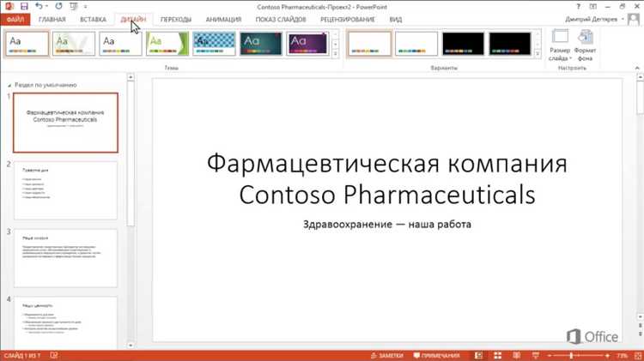Switch to the РЕЦЕНЗИРОВАНИЕ tab

pos(348,19)
